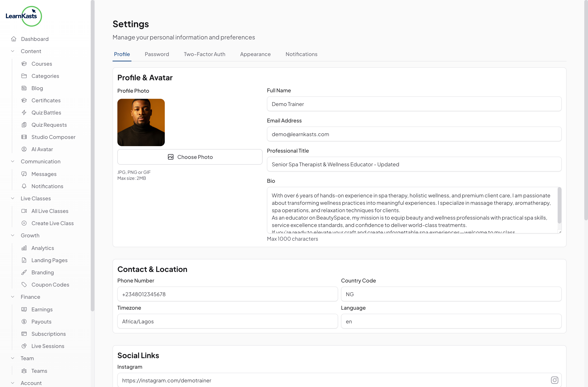
Task: Open the Analytics icon under Growth
Action: pos(24,248)
